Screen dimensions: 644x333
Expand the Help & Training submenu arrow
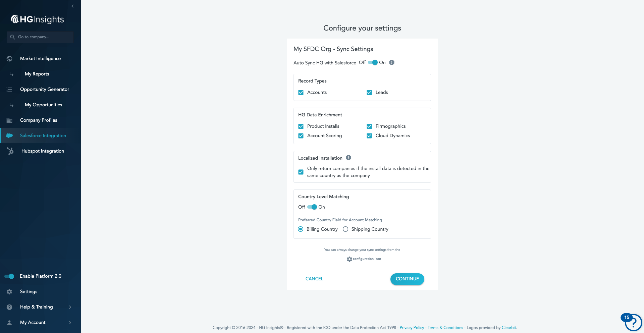coord(70,307)
